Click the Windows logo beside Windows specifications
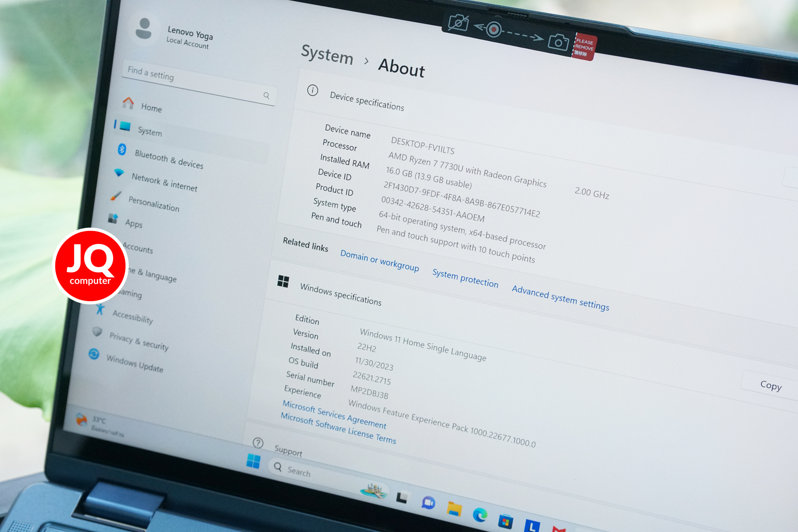798x532 pixels. pyautogui.click(x=283, y=281)
